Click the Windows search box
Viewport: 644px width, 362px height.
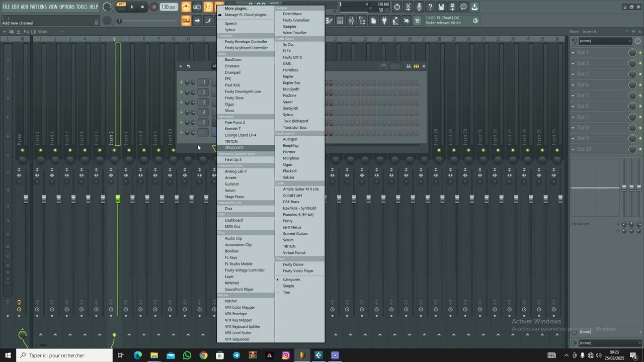(64, 355)
